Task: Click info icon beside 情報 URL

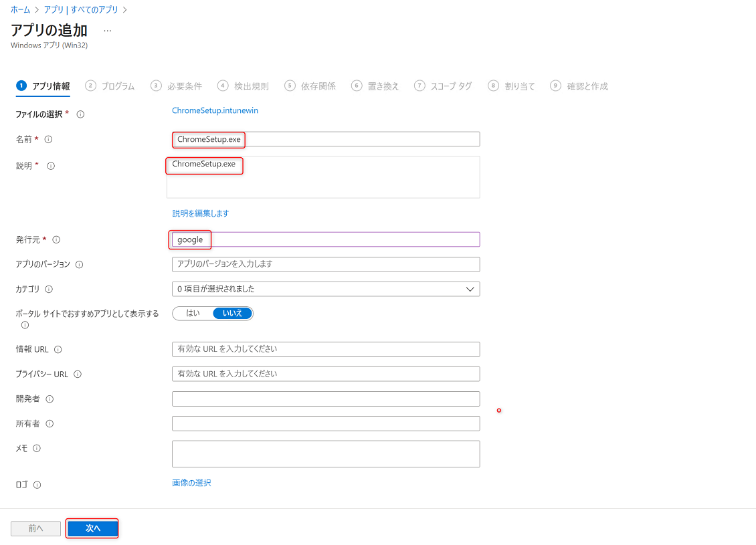Action: point(58,350)
